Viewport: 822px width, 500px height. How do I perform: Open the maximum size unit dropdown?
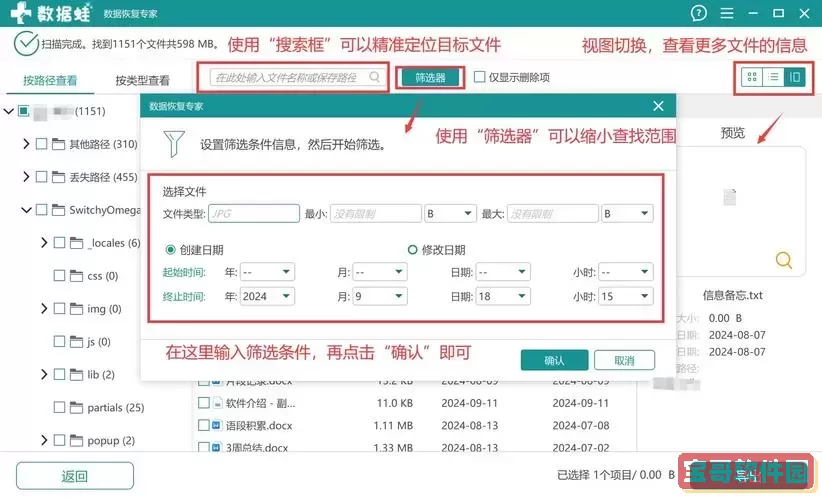[x=628, y=214]
